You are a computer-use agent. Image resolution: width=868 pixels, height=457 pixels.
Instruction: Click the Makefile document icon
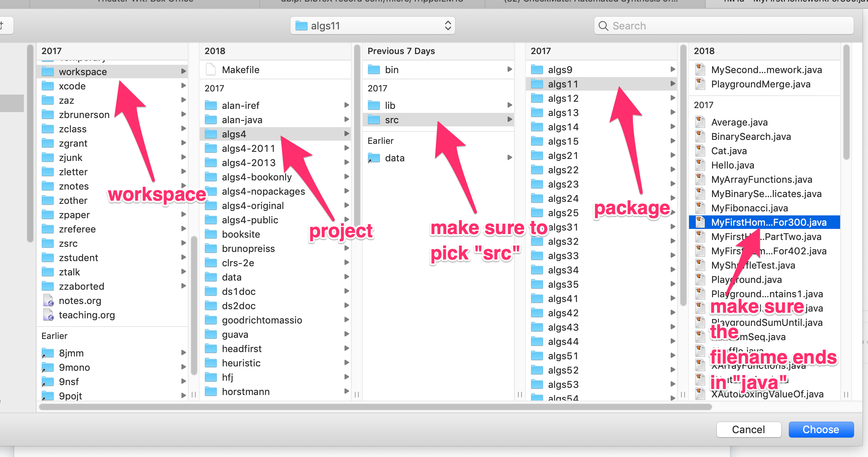(211, 70)
